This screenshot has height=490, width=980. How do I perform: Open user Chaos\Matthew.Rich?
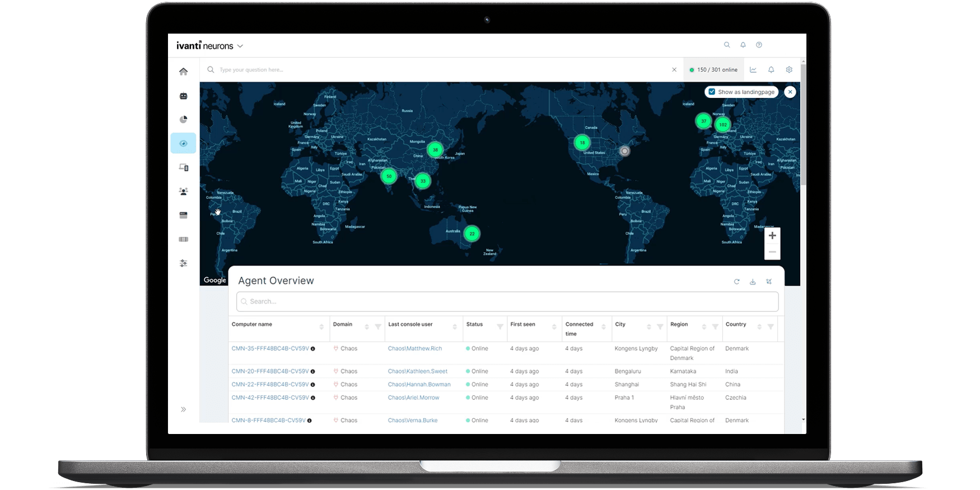(415, 348)
